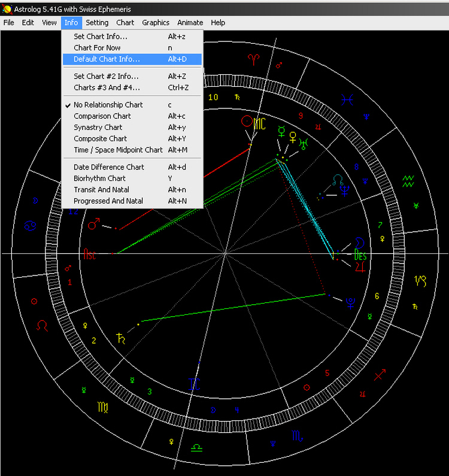Select Comparison Chart option
449x476 pixels.
pos(132,116)
